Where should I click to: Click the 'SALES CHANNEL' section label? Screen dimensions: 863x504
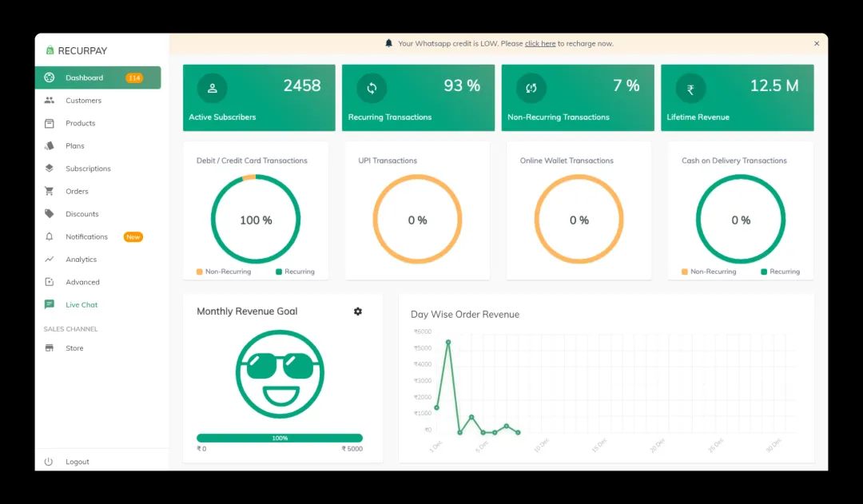[x=70, y=329]
